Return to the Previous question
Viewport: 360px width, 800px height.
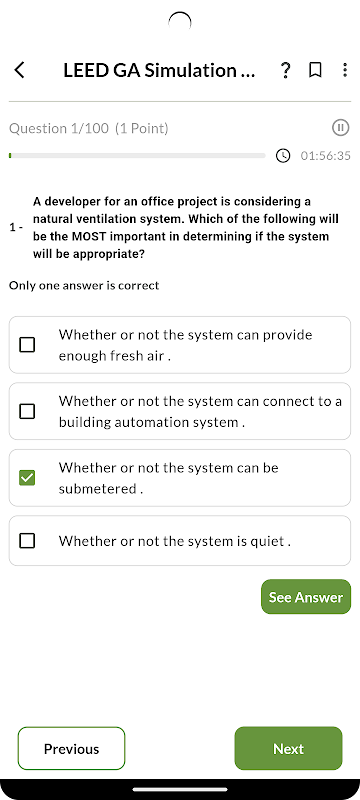(71, 748)
